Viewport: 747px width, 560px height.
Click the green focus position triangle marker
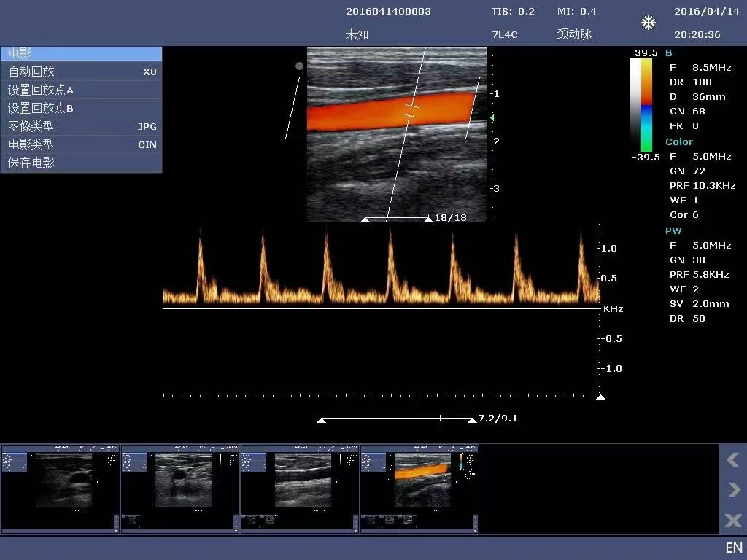(492, 117)
